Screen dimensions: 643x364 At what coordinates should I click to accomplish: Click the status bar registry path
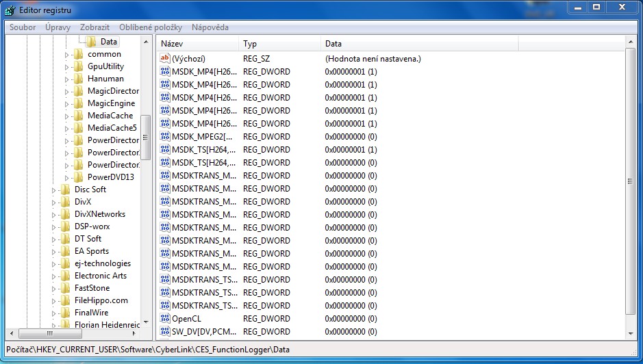coord(148,350)
